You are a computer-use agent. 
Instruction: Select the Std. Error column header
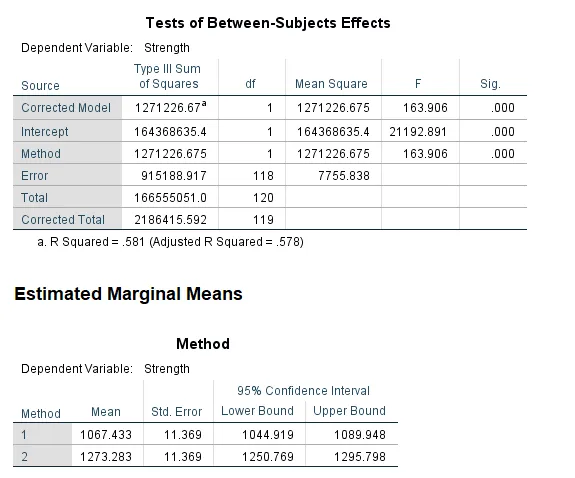coord(176,412)
